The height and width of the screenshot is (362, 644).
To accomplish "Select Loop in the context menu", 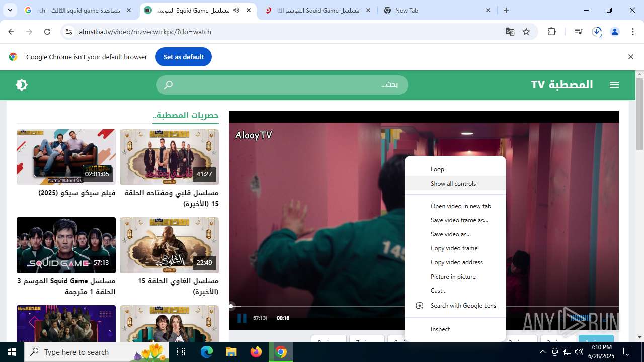I will tap(455, 169).
